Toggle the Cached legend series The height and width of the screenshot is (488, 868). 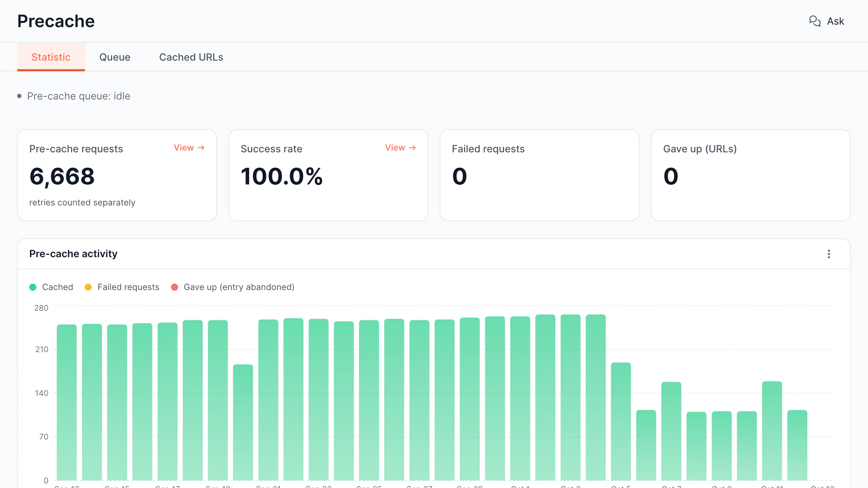51,287
